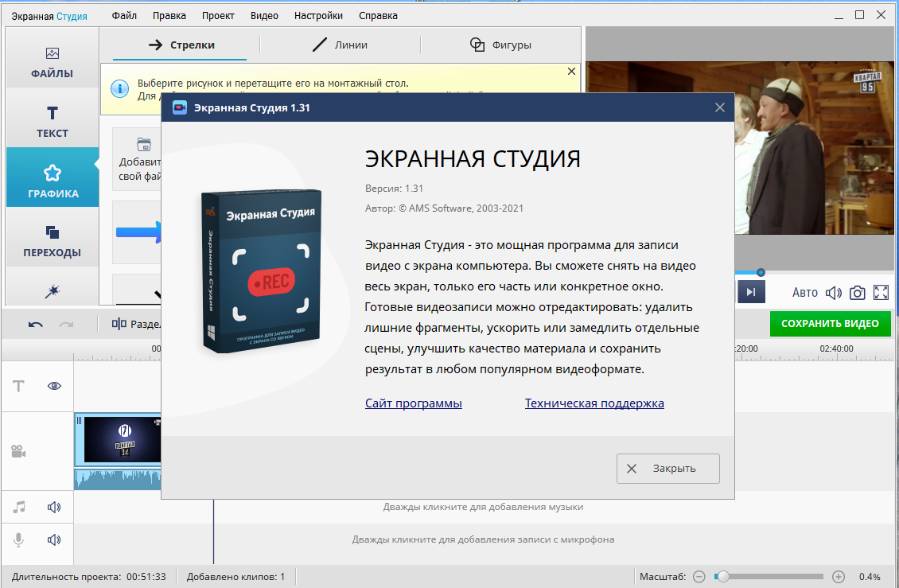Open the Справка menu
Screen dimensions: 899x588
click(378, 15)
